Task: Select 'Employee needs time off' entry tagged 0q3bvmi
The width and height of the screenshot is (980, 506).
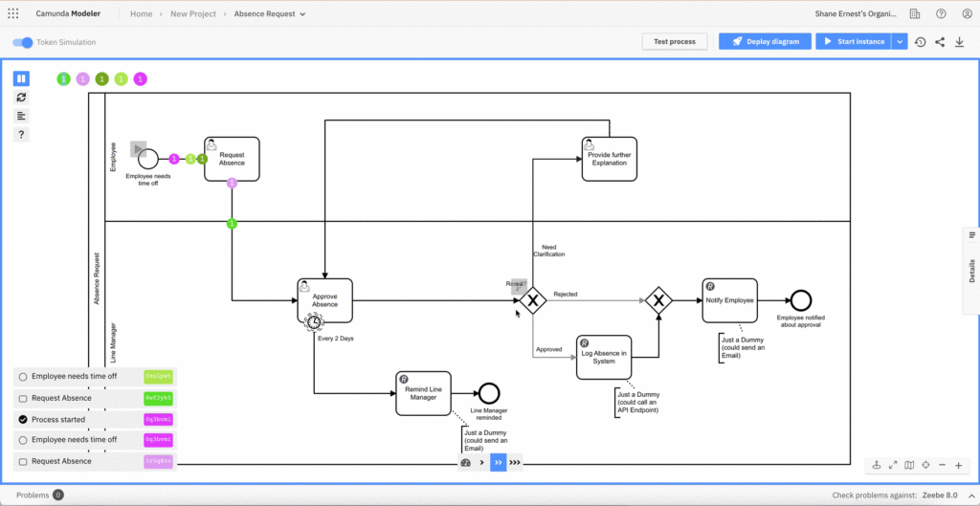Action: [95, 440]
